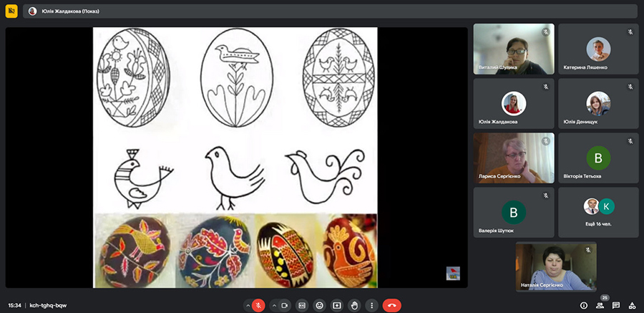
Task: Toggle the muted microphone button
Action: [258, 306]
